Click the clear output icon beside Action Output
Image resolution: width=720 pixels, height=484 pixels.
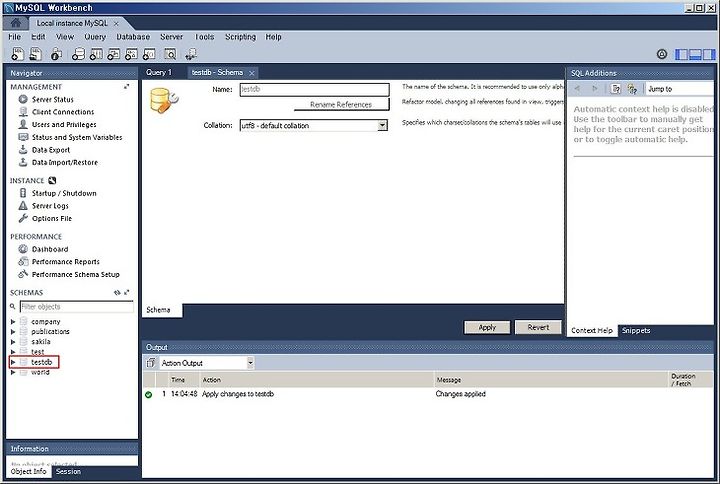click(151, 363)
